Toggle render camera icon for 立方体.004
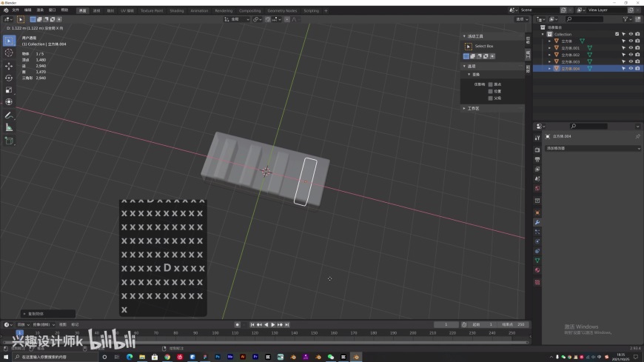The width and height of the screenshot is (644, 362). (x=637, y=69)
